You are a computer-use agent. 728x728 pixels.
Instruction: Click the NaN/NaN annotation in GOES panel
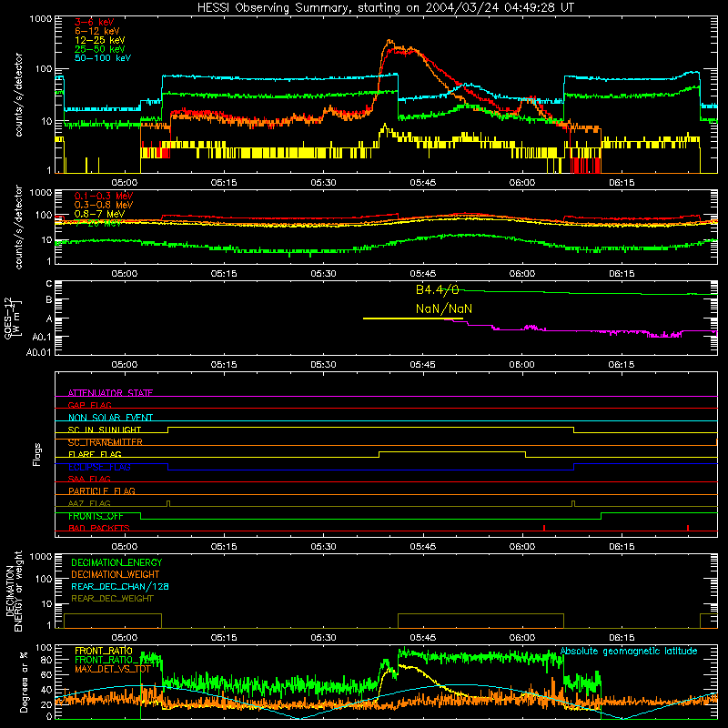click(444, 308)
